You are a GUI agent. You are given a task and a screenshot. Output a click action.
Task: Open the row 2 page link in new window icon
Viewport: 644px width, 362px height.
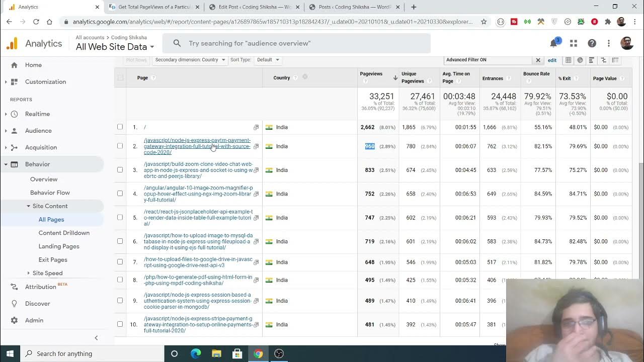[256, 146]
